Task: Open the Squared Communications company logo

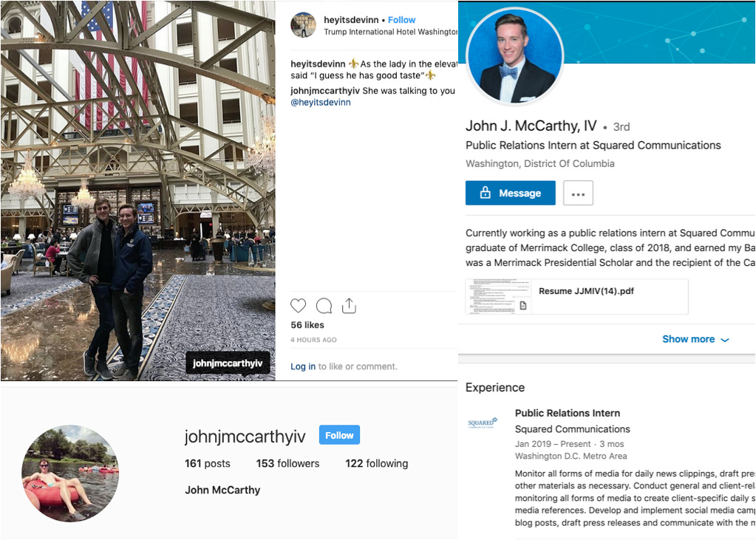Action: tap(483, 423)
